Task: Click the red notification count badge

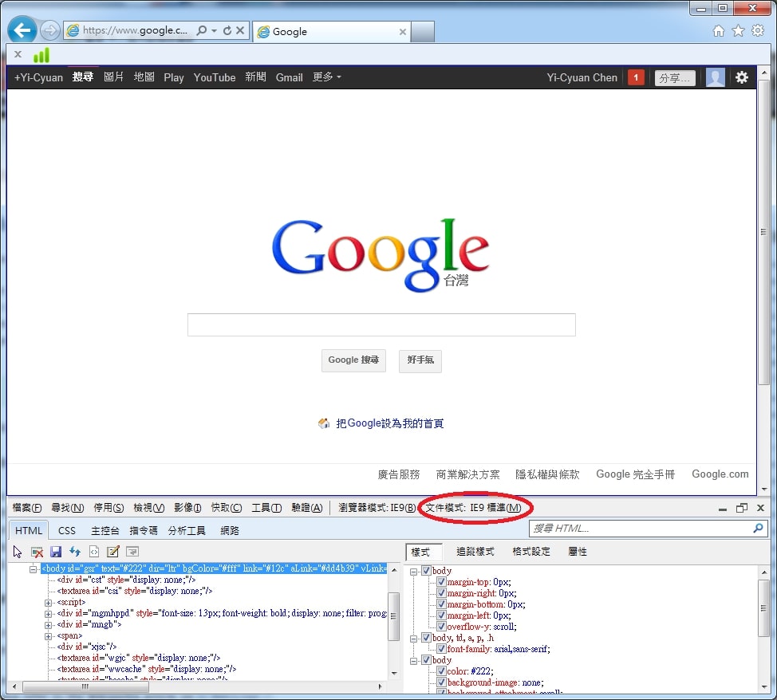Action: point(636,77)
